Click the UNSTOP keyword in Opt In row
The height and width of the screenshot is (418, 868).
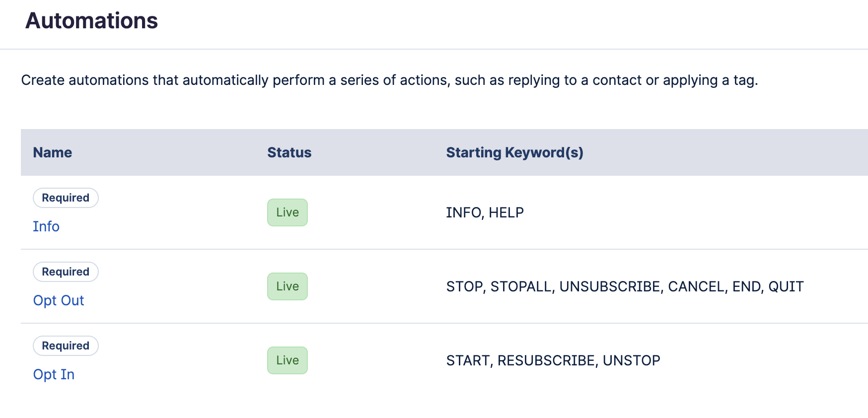pos(632,360)
